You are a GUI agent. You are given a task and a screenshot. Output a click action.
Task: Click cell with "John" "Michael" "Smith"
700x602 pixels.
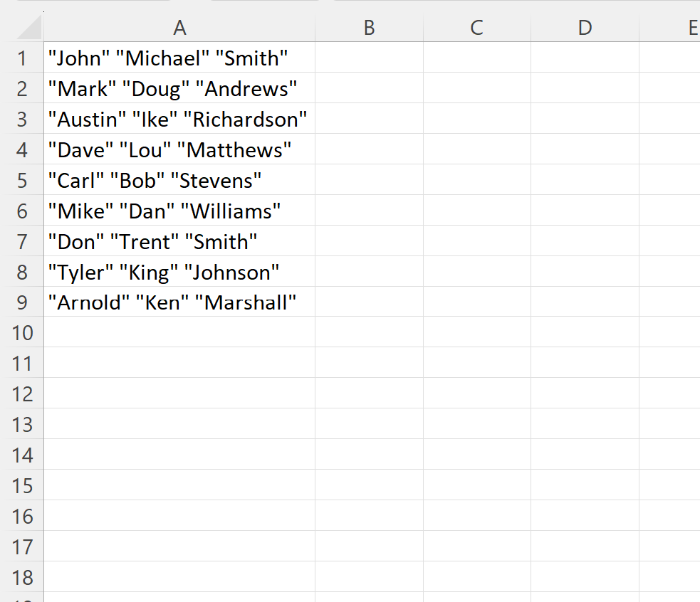[x=179, y=58]
